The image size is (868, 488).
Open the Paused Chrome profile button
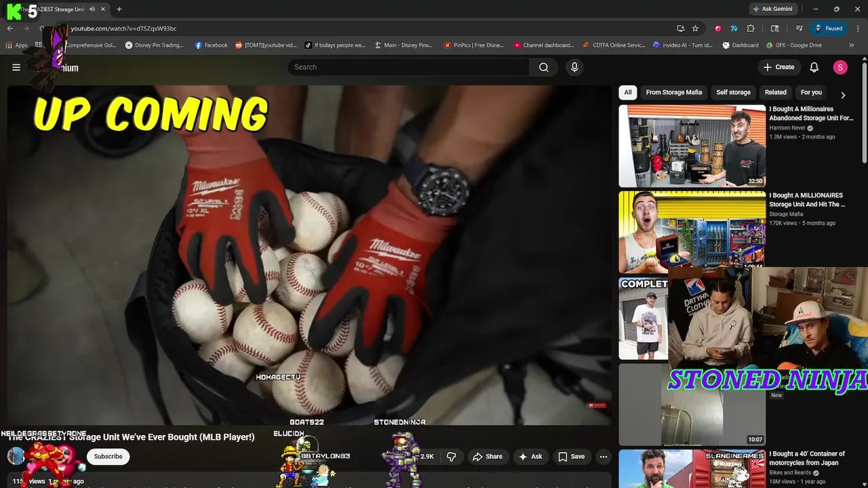pos(828,28)
